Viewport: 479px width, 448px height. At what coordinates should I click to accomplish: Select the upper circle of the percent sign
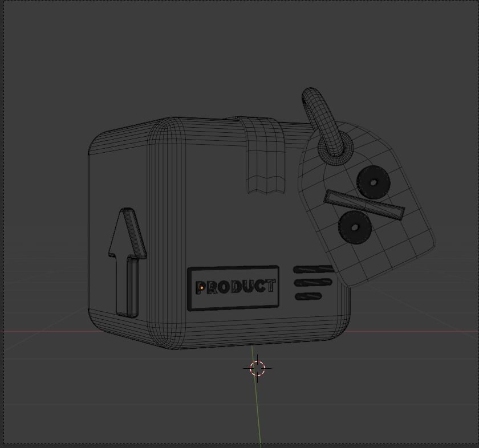[374, 182]
